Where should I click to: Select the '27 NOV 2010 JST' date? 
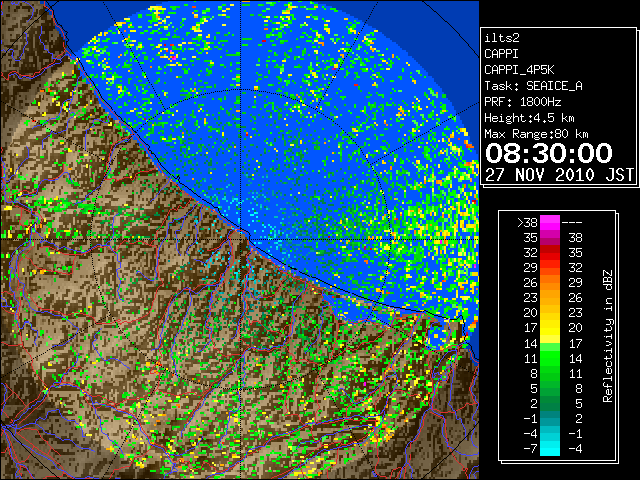click(559, 175)
